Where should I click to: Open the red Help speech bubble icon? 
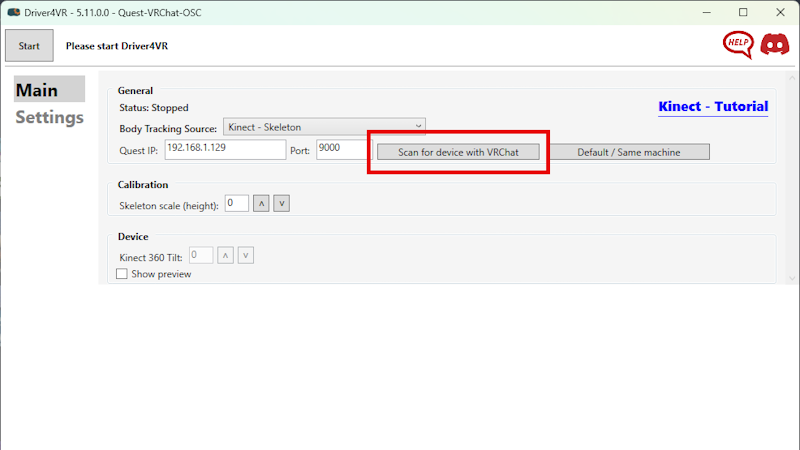(x=738, y=45)
